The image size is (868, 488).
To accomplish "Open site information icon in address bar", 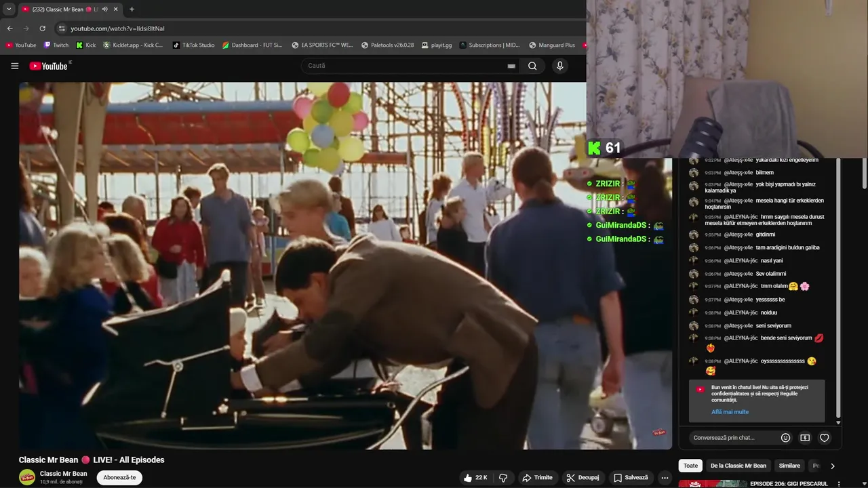I will (62, 28).
